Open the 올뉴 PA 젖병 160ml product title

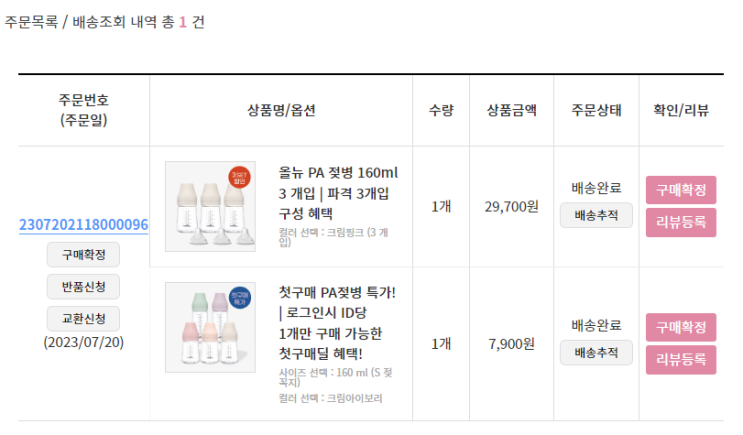click(338, 193)
